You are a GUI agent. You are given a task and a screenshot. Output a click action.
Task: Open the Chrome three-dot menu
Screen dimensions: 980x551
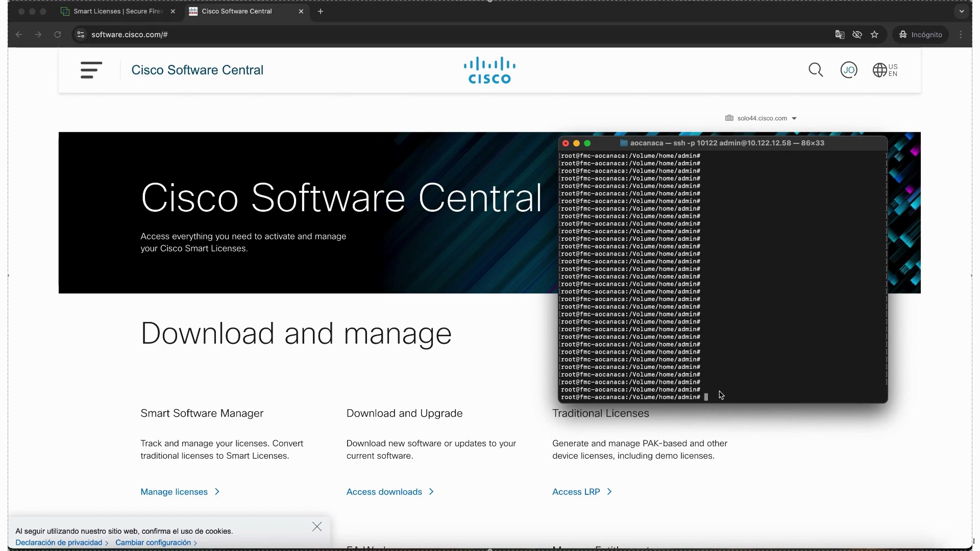[961, 35]
